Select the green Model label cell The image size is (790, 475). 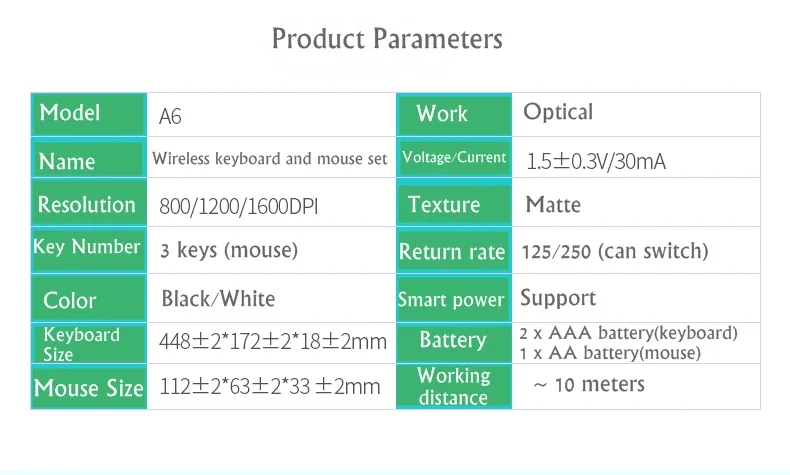pyautogui.click(x=89, y=114)
